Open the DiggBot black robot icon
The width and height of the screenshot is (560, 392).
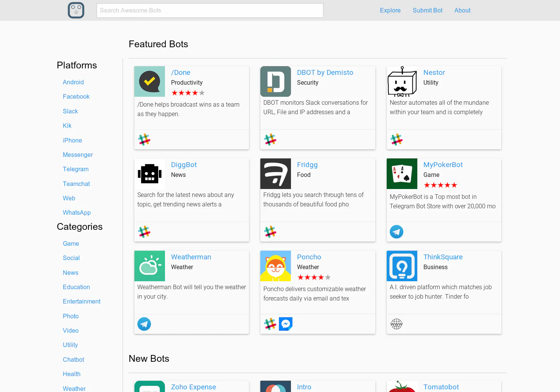tap(149, 174)
